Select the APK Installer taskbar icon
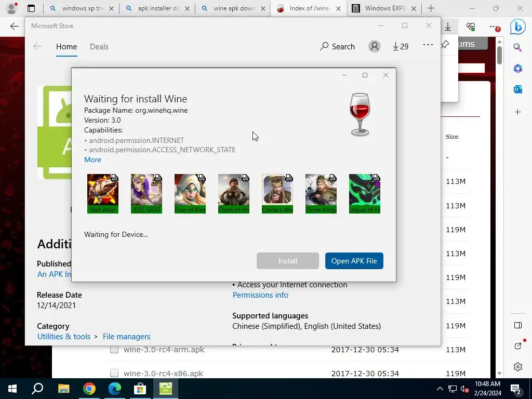The width and height of the screenshot is (532, 399). click(166, 389)
